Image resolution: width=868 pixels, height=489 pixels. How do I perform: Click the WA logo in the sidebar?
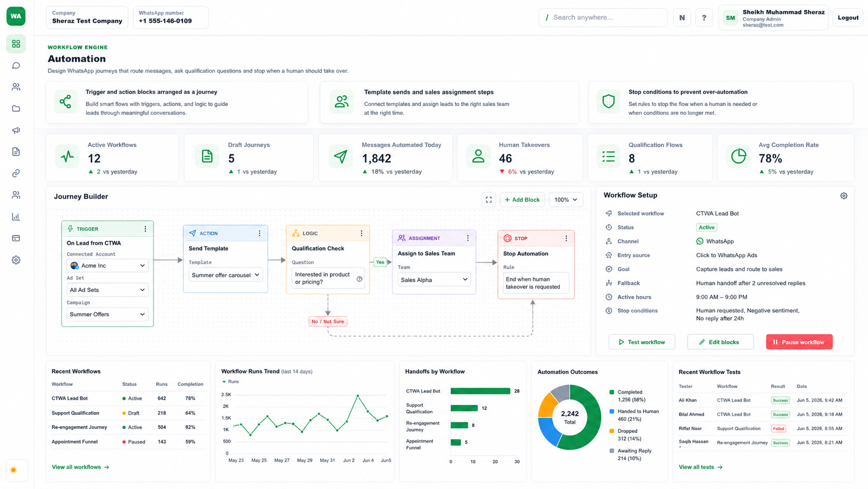(x=16, y=16)
